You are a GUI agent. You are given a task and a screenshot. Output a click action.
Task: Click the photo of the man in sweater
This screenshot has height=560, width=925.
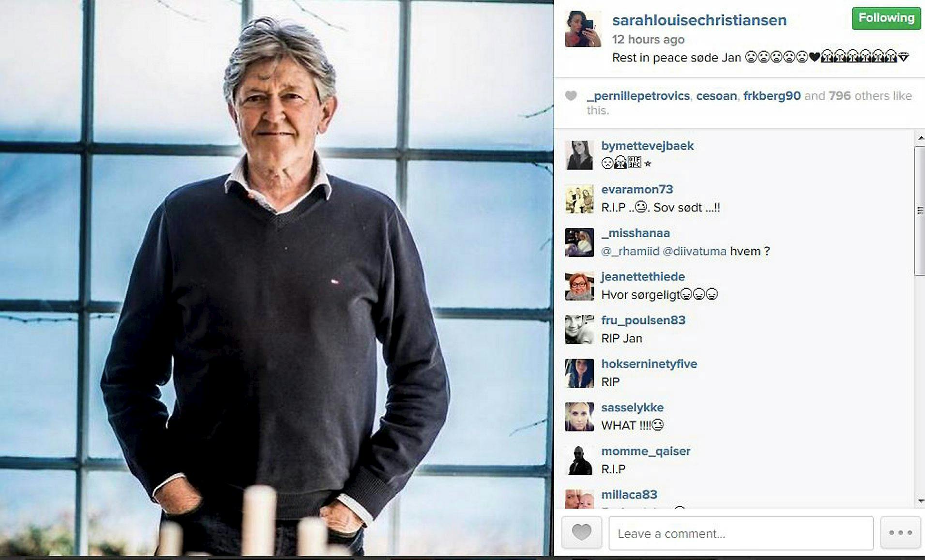(x=276, y=278)
